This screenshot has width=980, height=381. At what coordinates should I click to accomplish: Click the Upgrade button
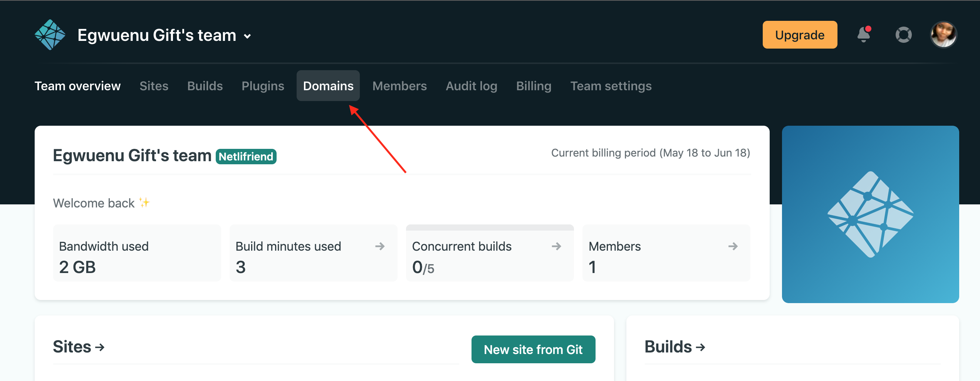[x=800, y=34]
